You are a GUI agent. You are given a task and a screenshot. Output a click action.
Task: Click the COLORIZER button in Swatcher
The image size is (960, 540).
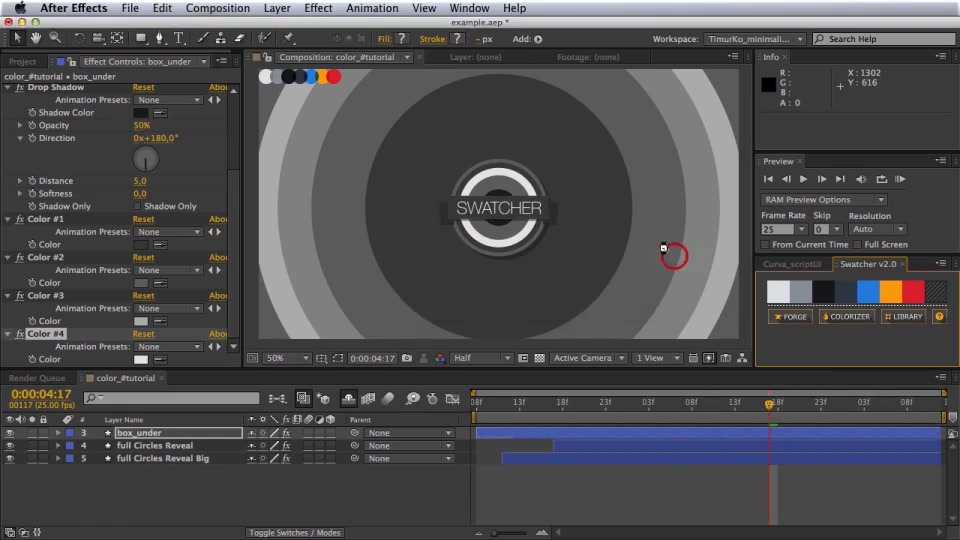tap(847, 317)
